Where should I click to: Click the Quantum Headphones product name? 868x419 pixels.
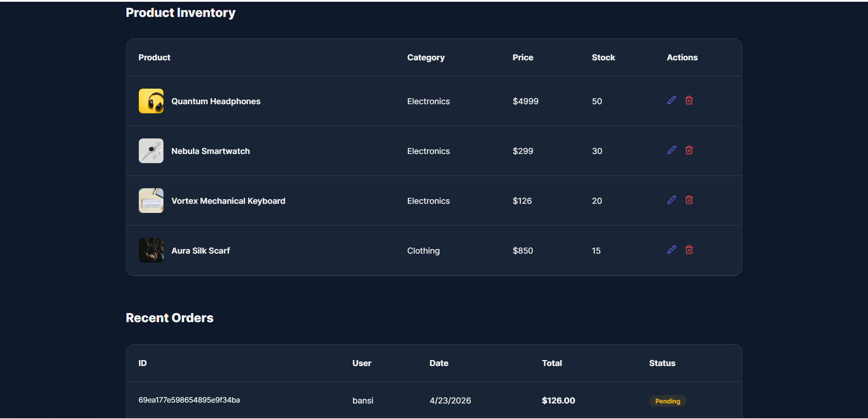click(x=216, y=101)
